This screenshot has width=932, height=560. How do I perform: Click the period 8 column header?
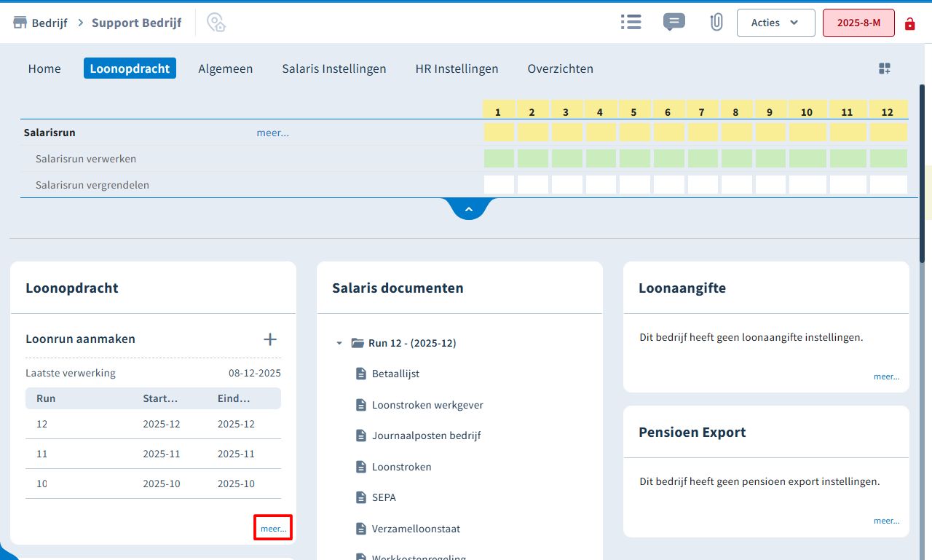(735, 110)
